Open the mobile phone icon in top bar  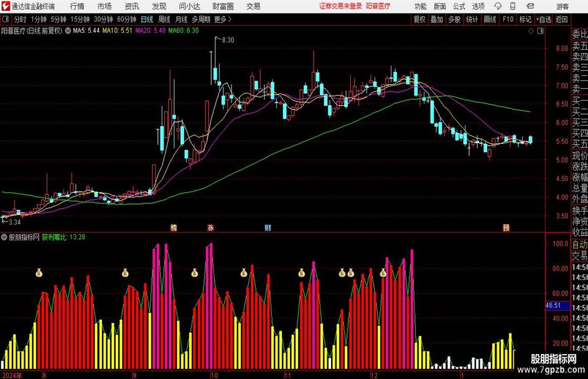point(513,6)
